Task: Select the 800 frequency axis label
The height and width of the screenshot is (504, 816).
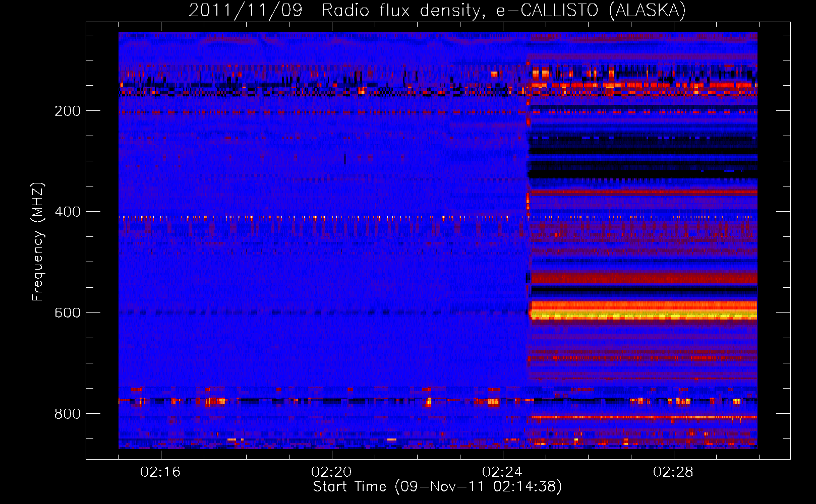Action: point(68,414)
